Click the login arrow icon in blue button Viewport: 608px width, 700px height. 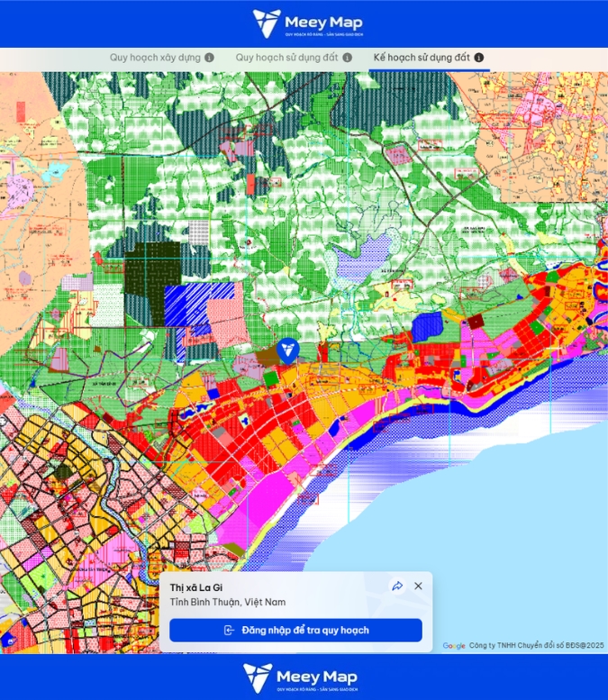point(229,631)
